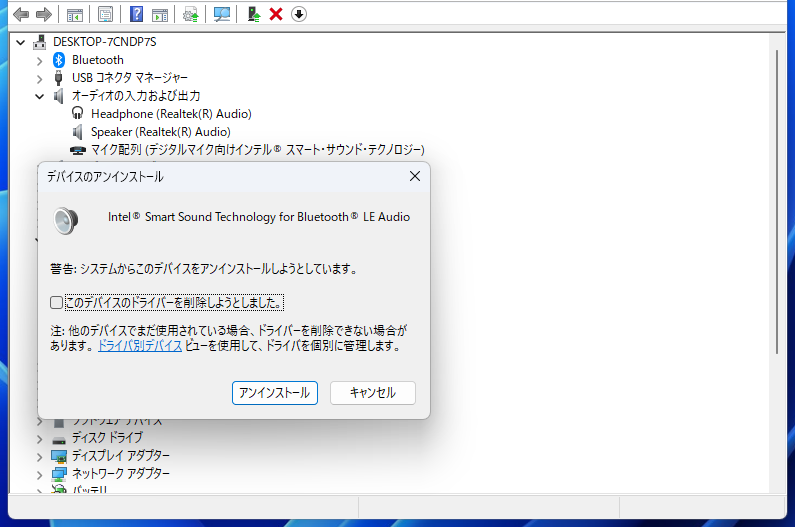Scan for hardware changes monitor icon
Image resolution: width=795 pixels, height=527 pixels.
click(222, 15)
